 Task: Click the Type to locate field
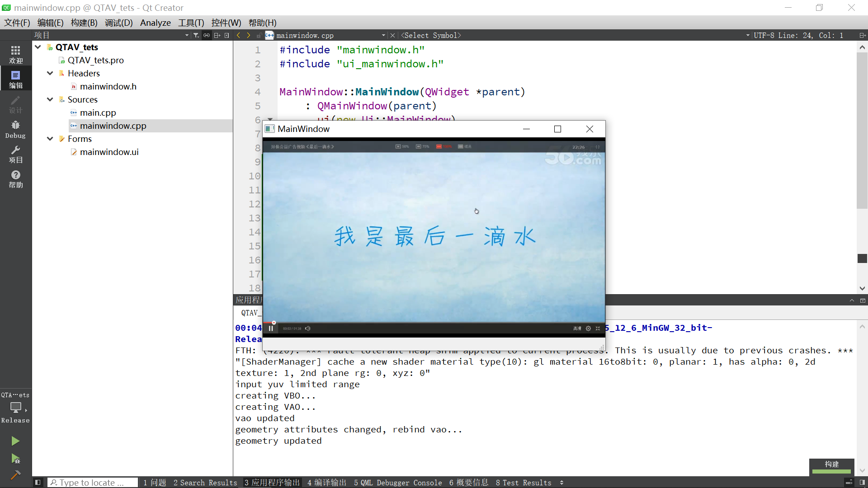click(x=93, y=483)
